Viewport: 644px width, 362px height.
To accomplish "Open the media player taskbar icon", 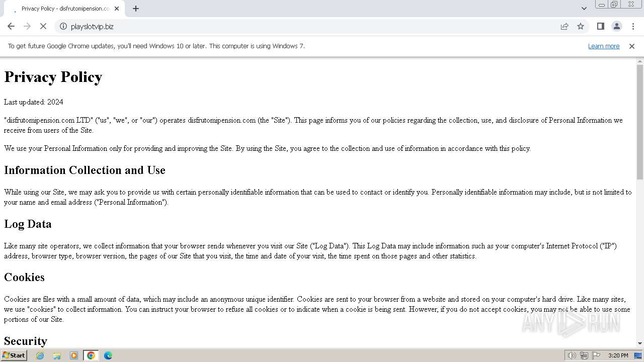I will tap(74, 355).
